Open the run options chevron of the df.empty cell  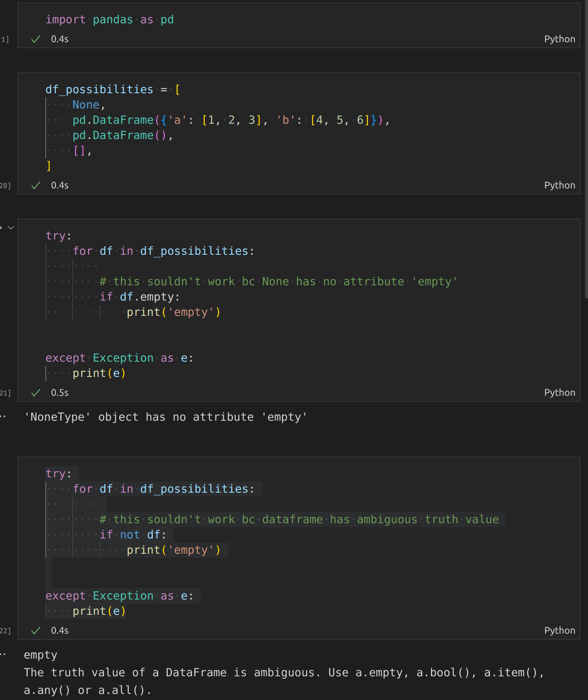[x=11, y=227]
